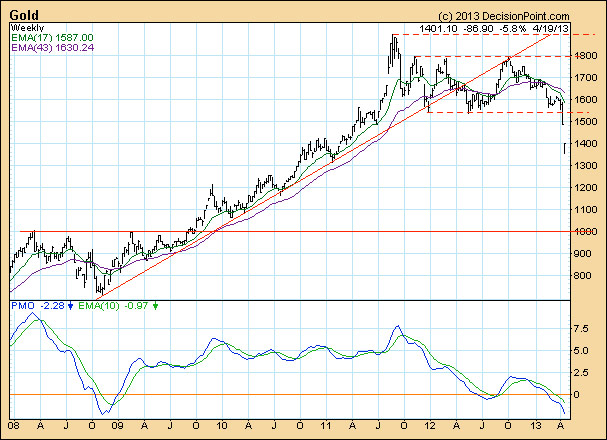Click the blue down arrow beside PMO value
Viewport: 607px width, 440px height.
(x=70, y=305)
